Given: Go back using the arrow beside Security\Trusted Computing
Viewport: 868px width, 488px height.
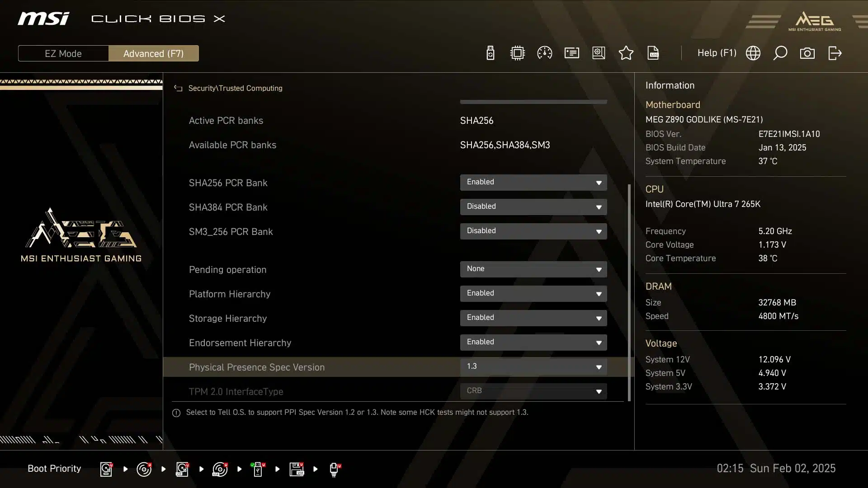Looking at the screenshot, I should 178,89.
